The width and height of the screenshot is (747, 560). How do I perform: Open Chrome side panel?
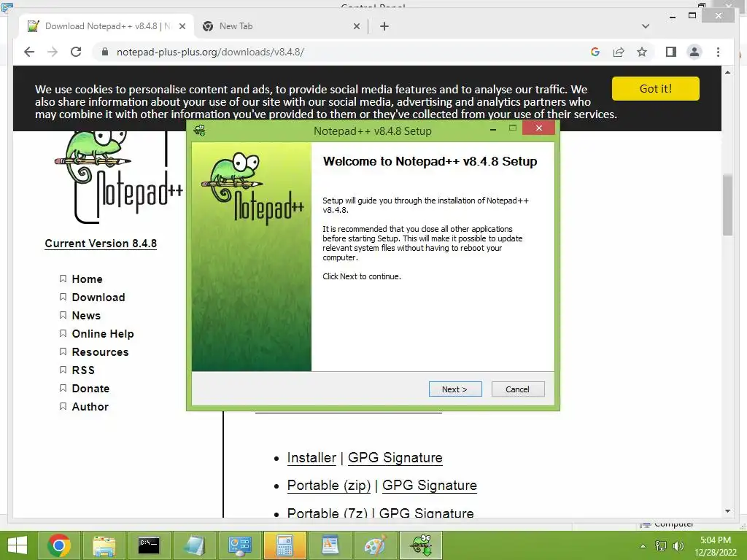click(671, 52)
